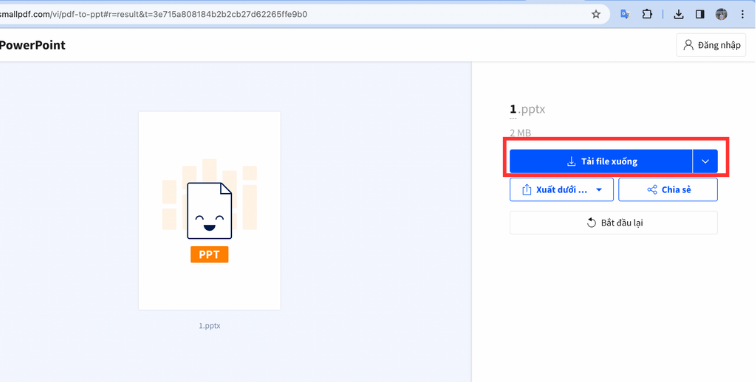Click the Đăng nhập login button

[x=711, y=45]
